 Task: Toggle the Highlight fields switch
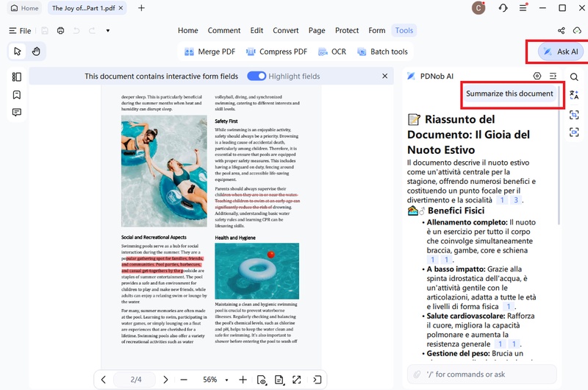point(257,76)
